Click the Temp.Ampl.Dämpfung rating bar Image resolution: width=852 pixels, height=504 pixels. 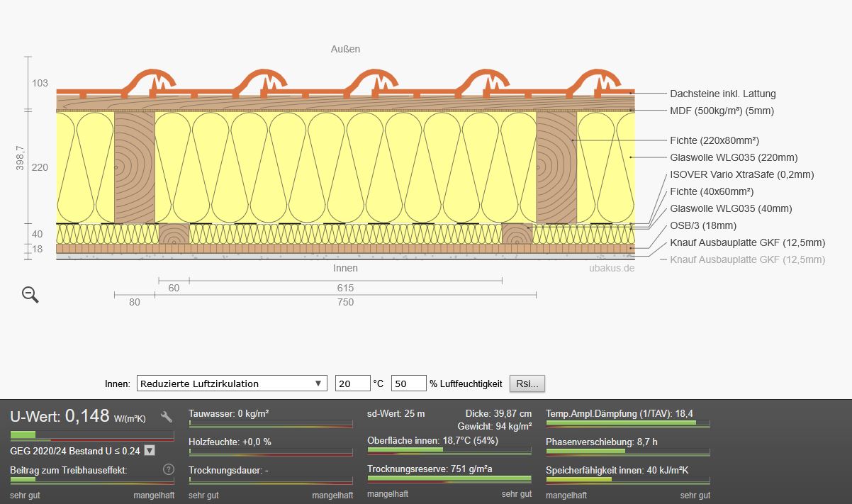coord(628,423)
